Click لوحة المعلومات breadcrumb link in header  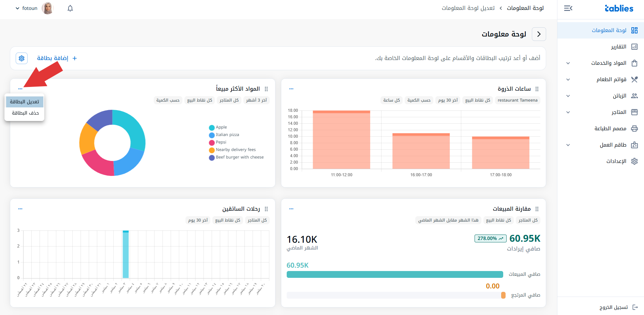(x=525, y=8)
